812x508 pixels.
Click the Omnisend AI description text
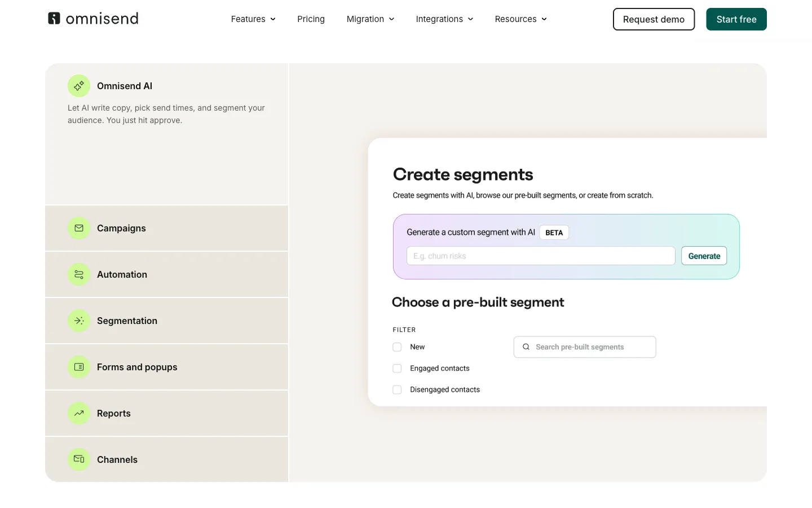pyautogui.click(x=166, y=114)
